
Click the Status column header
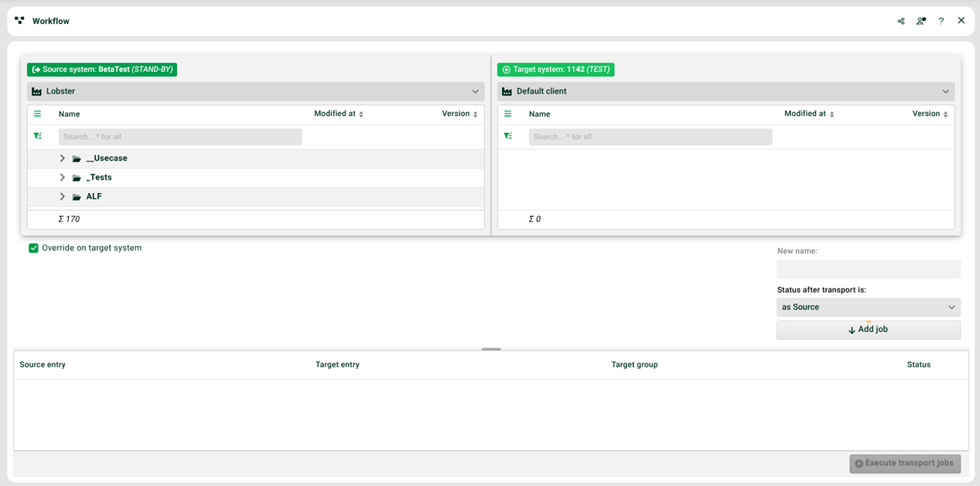pos(919,365)
